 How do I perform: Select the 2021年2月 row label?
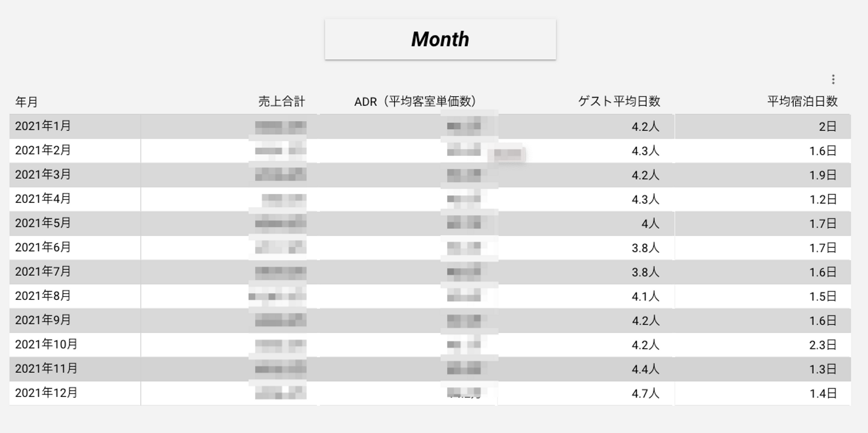43,151
